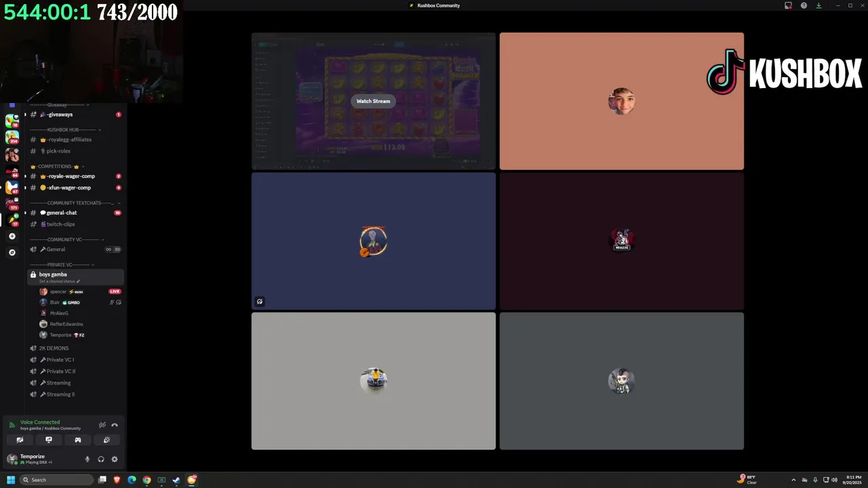Add a server with the plus icon
The image size is (868, 488).
click(x=12, y=237)
